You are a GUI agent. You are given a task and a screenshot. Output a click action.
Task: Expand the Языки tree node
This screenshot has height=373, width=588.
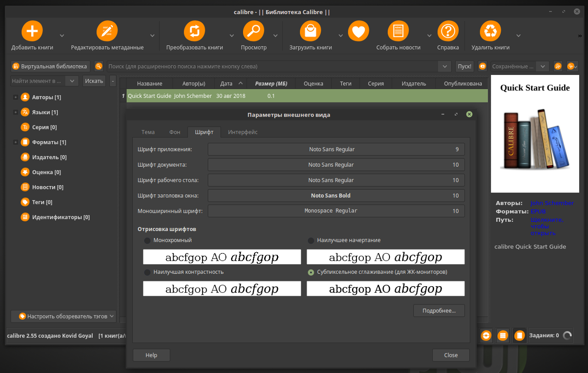(16, 113)
